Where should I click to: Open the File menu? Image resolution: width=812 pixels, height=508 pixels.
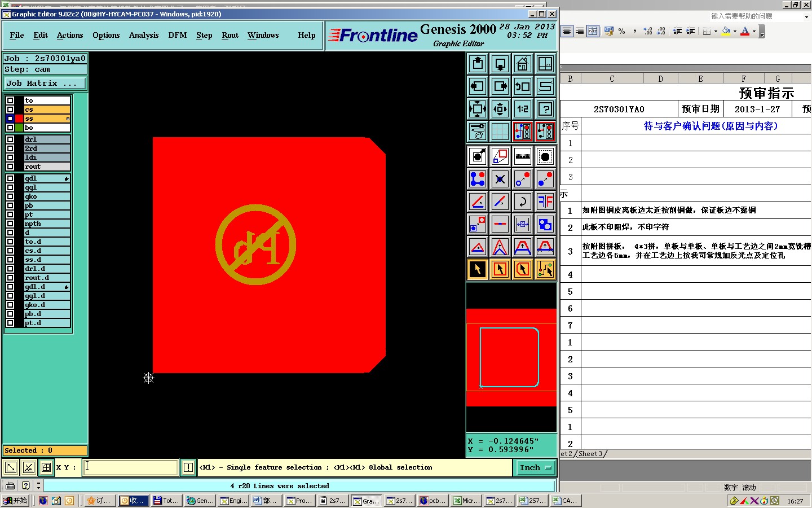[17, 35]
